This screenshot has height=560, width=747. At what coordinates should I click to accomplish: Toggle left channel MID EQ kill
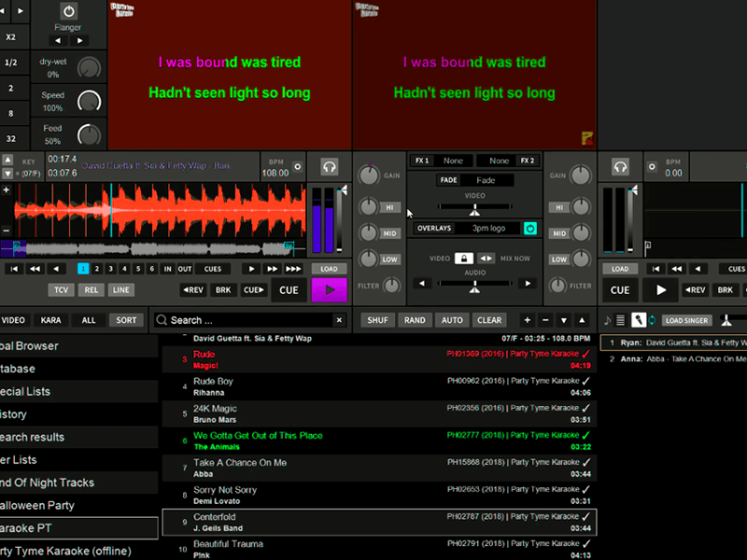[389, 233]
